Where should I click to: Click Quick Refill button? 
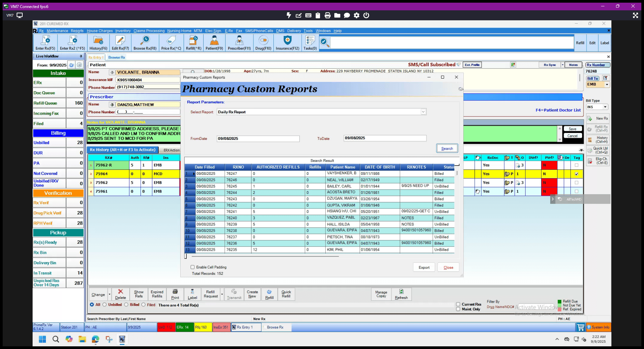pyautogui.click(x=286, y=294)
